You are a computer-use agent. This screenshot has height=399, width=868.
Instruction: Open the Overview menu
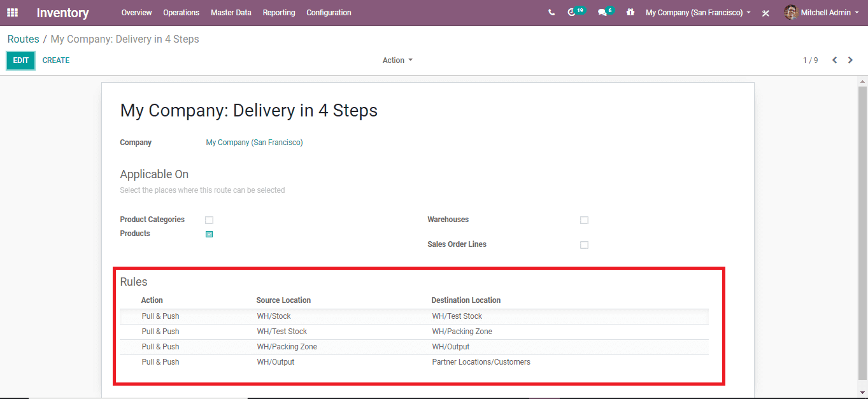[136, 13]
